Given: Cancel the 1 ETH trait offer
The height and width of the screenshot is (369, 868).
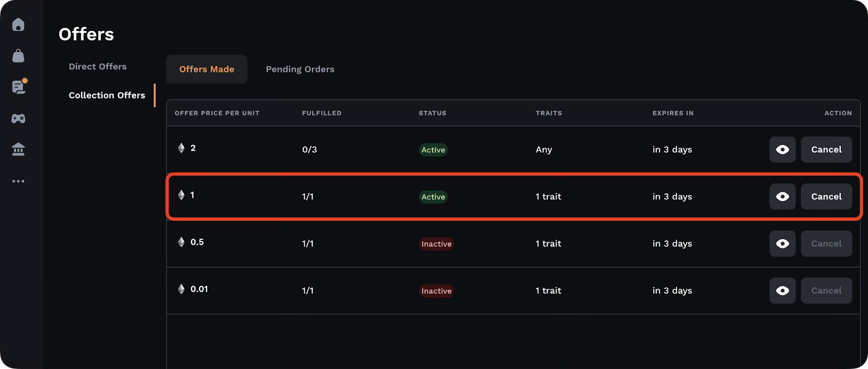Looking at the screenshot, I should point(826,197).
